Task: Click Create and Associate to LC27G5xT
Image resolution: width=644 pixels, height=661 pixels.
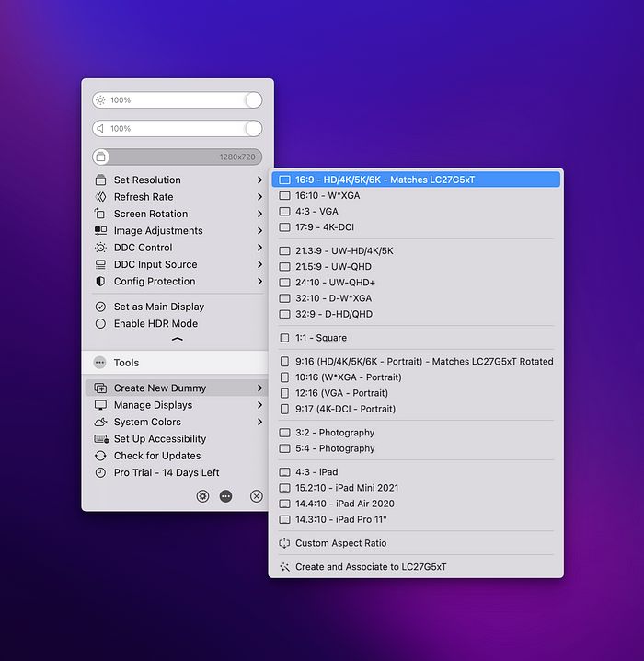Action: 416,567
